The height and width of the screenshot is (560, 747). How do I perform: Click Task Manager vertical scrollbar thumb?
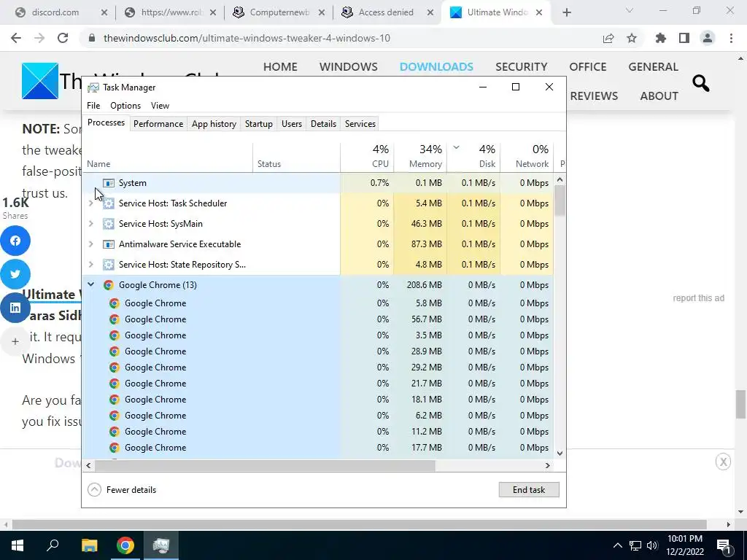click(560, 201)
